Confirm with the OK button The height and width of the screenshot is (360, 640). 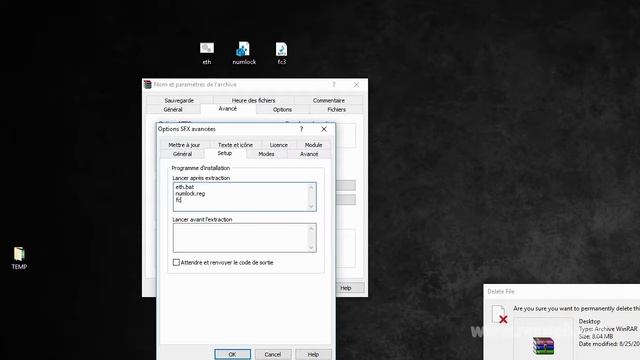coord(232,354)
